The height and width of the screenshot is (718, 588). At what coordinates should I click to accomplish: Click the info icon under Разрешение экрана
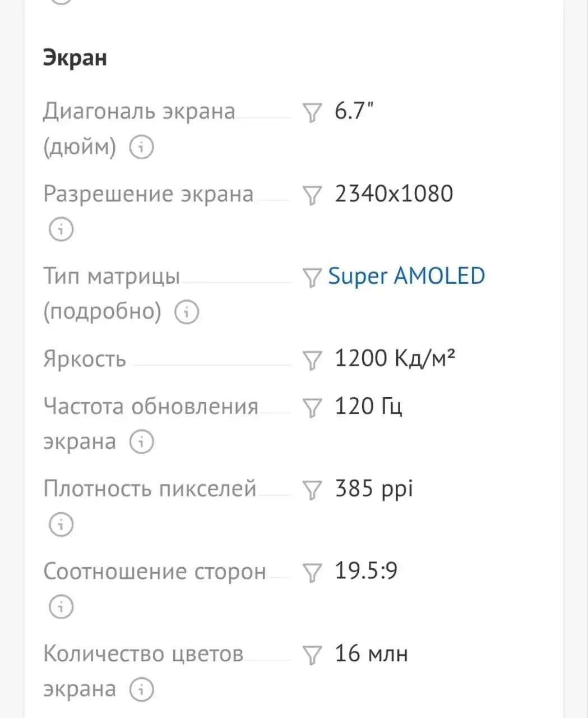[62, 229]
